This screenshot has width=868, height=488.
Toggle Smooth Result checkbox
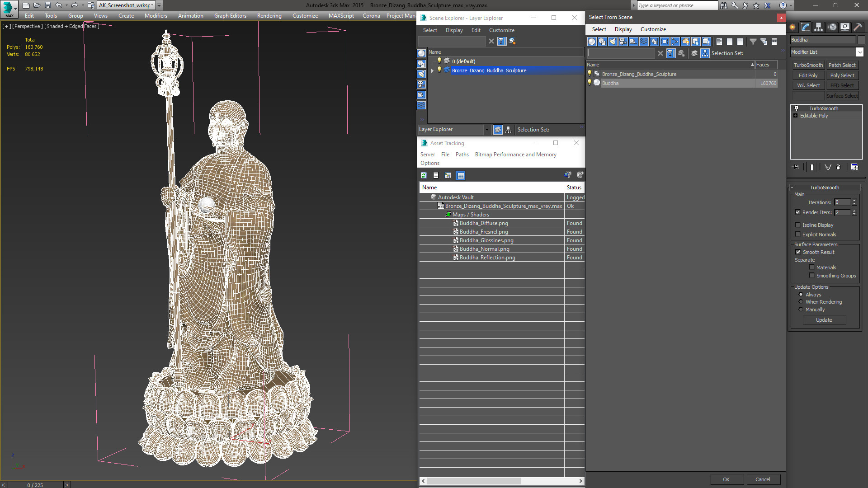click(798, 252)
